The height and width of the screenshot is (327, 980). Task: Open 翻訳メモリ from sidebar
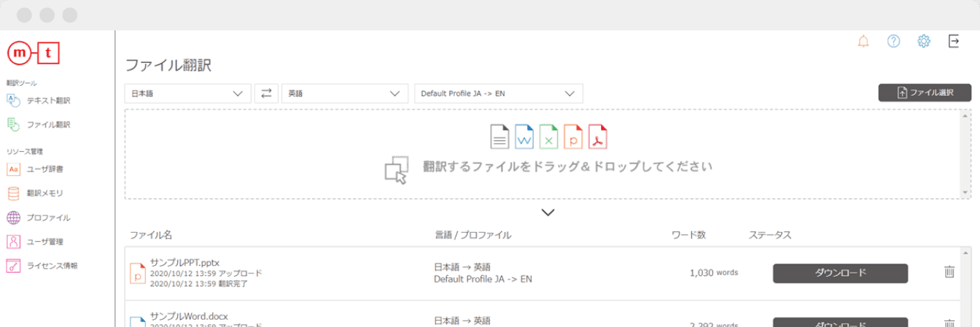point(45,193)
